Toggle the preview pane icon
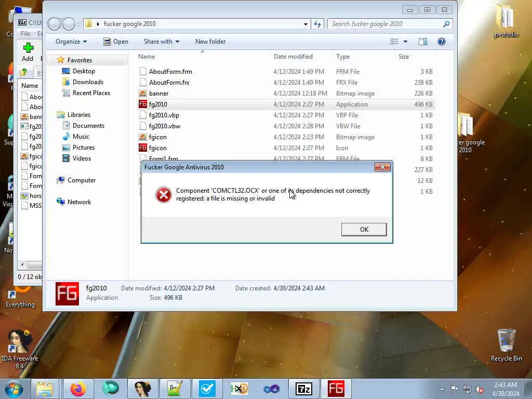 423,42
